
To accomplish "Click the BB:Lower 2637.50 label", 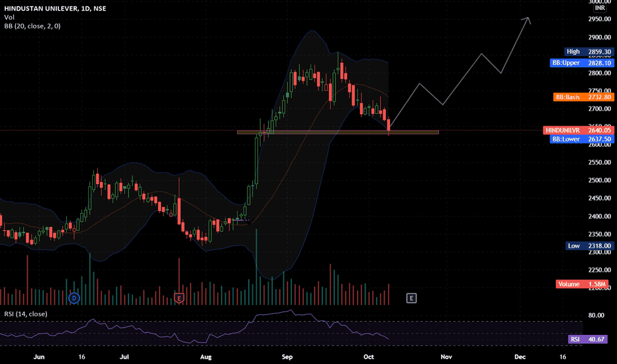I will click(582, 139).
